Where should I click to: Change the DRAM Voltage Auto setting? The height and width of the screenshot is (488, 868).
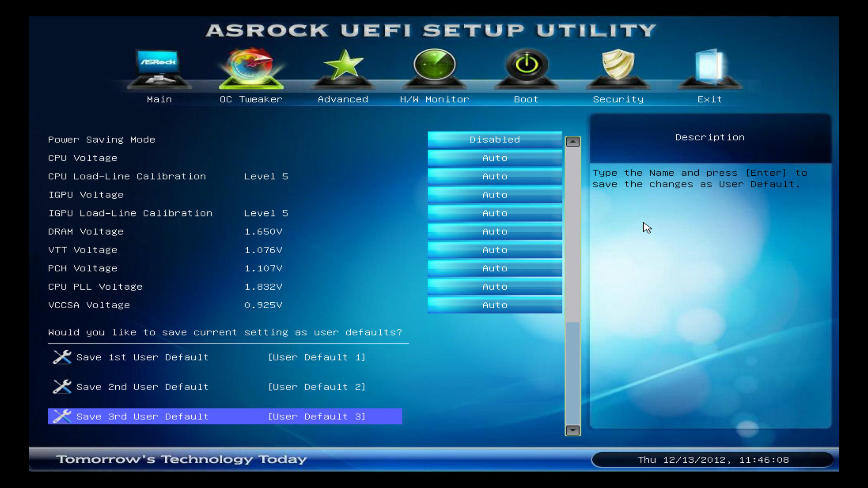[x=495, y=232]
